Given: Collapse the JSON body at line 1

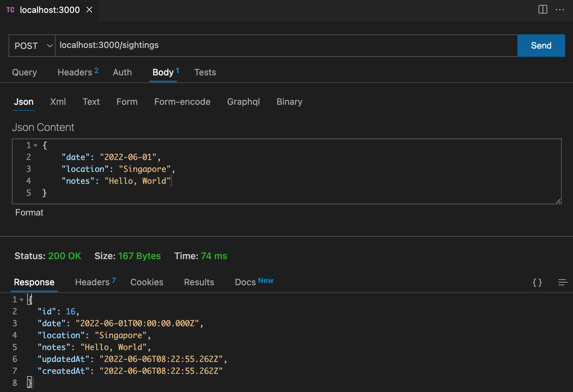Looking at the screenshot, I should pos(35,145).
